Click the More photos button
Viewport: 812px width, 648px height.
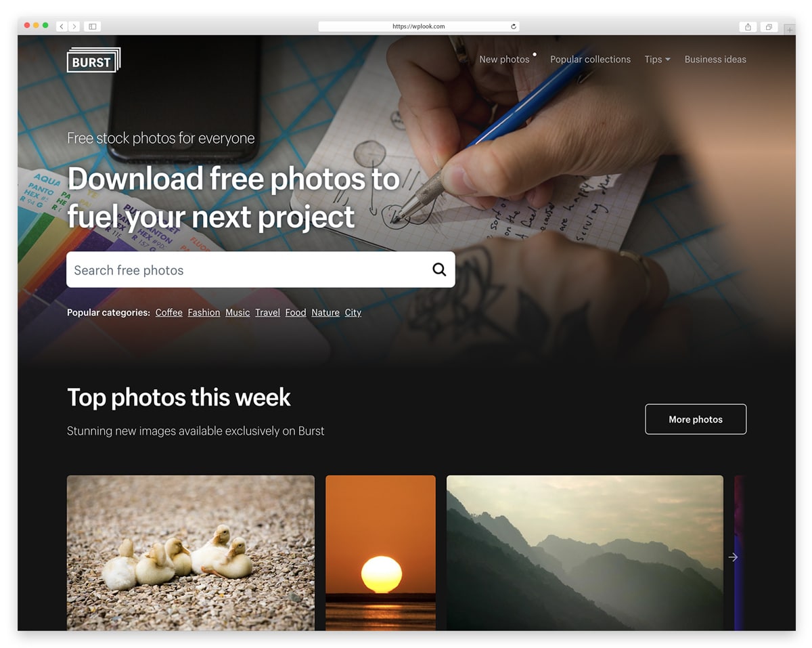coord(696,419)
